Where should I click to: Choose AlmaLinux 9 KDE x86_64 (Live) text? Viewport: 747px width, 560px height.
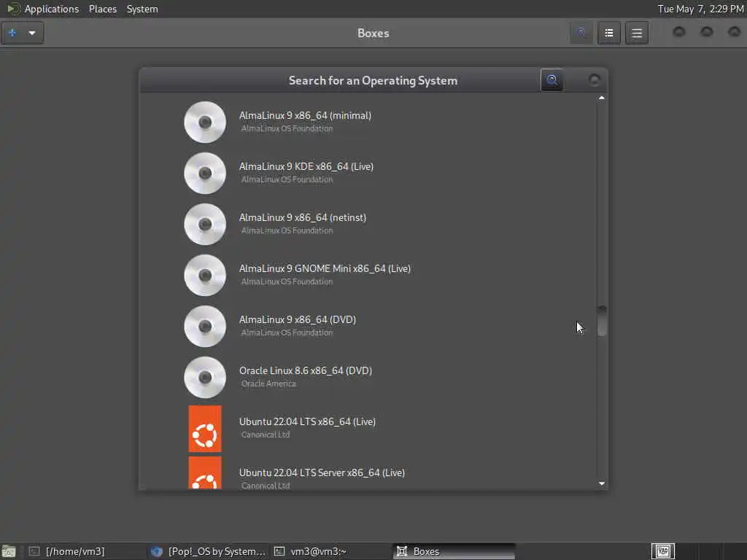(x=306, y=167)
